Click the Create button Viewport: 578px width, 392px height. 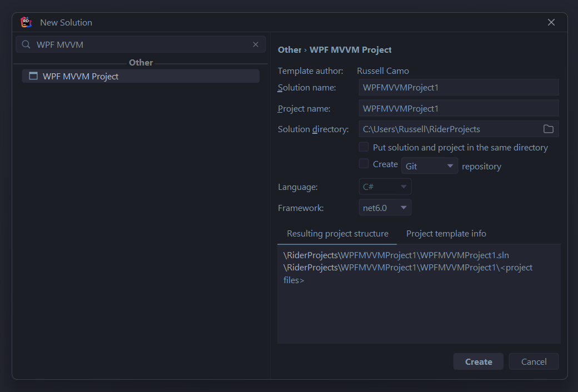[478, 361]
